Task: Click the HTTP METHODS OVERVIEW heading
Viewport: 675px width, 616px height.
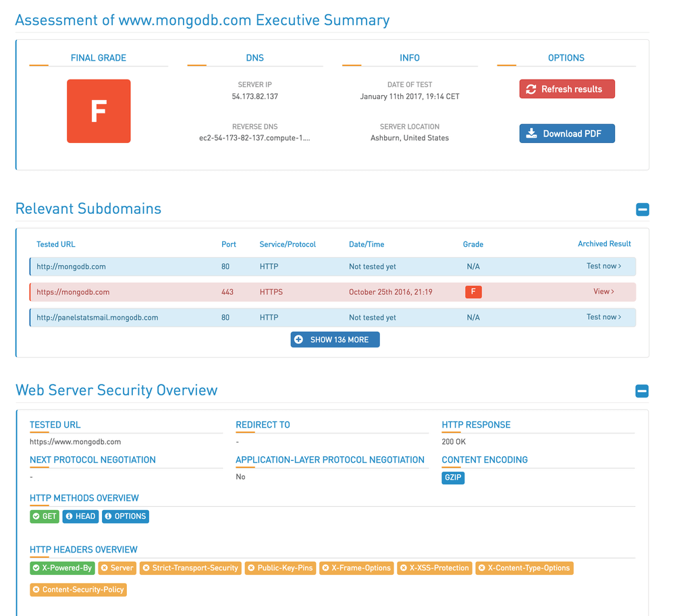Action: coord(84,498)
